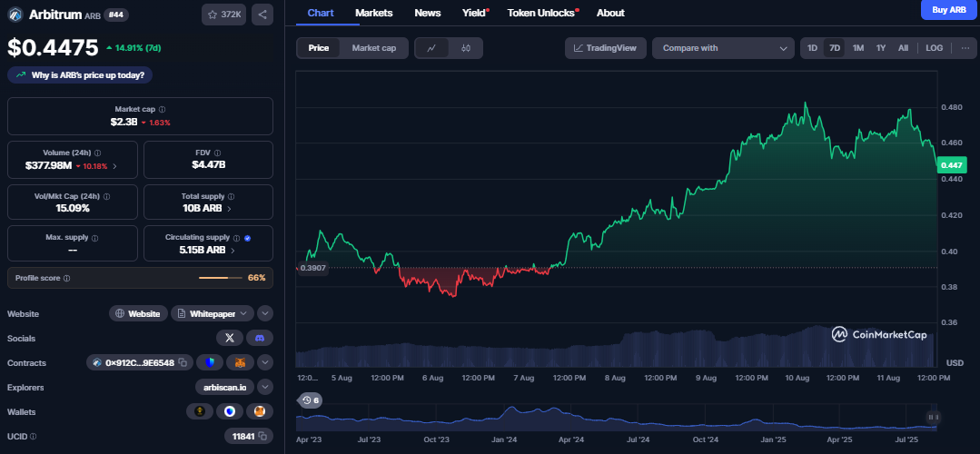This screenshot has height=454, width=980.
Task: Open the blue circle wallet icon
Action: 230,411
